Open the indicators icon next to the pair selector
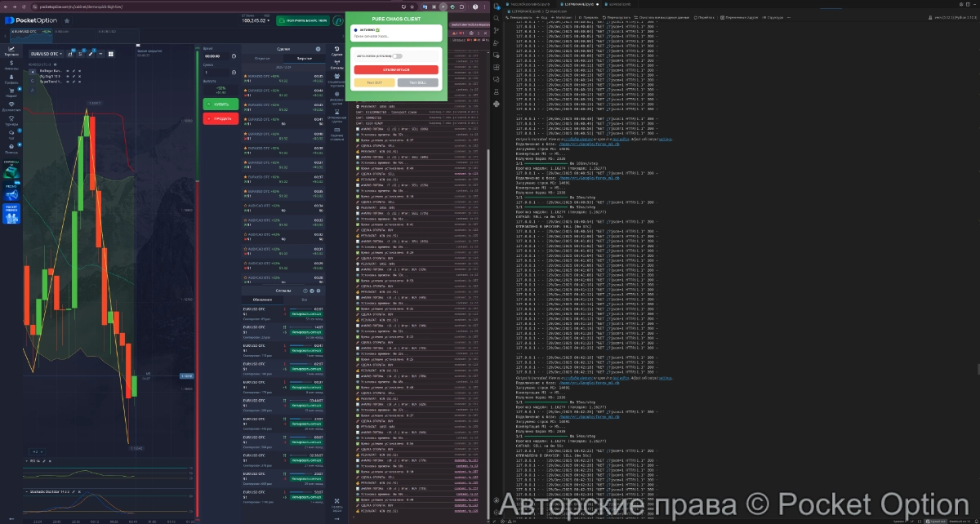Image resolution: width=980 pixels, height=524 pixels. coord(70,54)
